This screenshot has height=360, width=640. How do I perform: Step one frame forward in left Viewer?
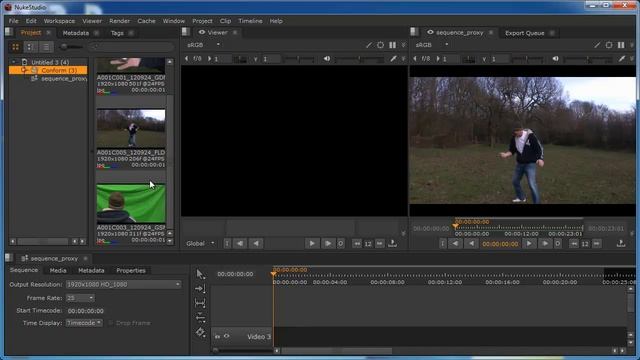328,243
